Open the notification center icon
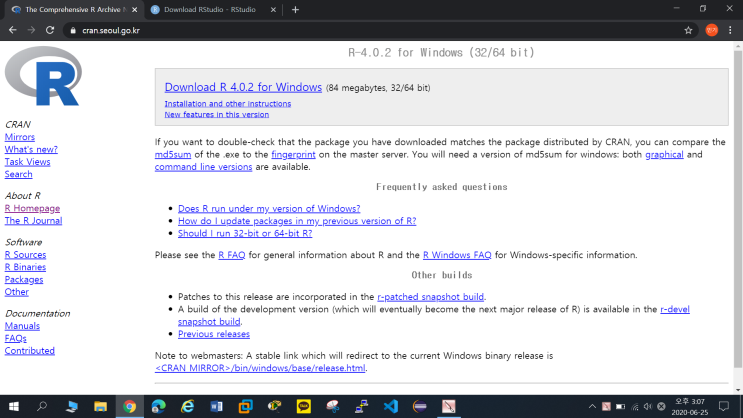Viewport: 743px width, 418px height. tap(724, 406)
